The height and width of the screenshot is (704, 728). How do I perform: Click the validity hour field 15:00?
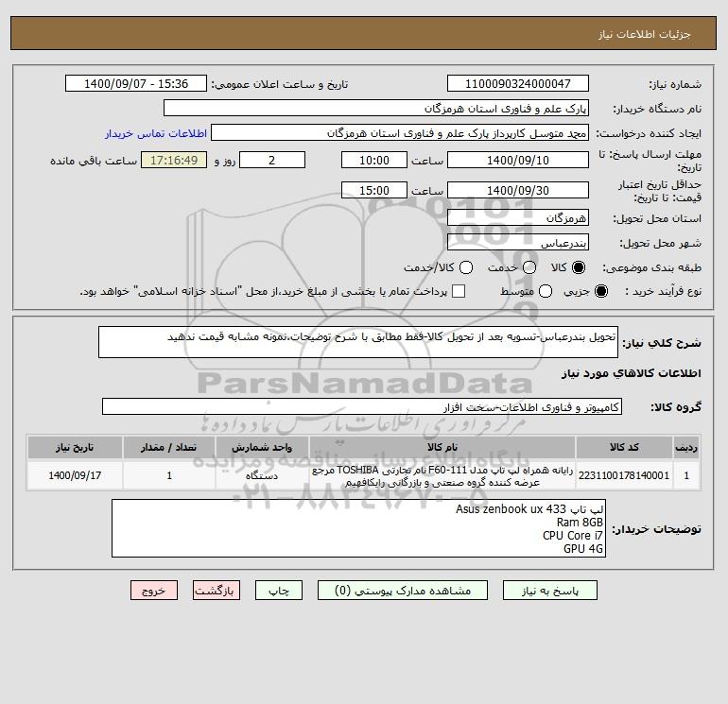(x=374, y=190)
